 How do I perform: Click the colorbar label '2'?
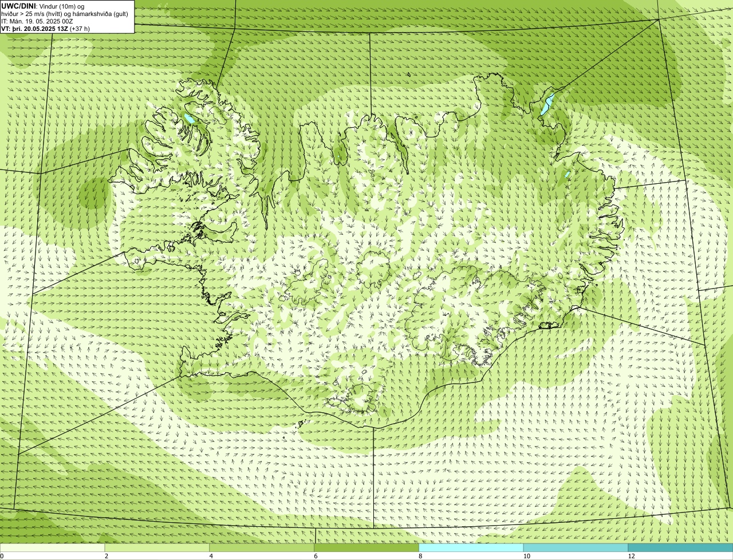[x=107, y=556]
